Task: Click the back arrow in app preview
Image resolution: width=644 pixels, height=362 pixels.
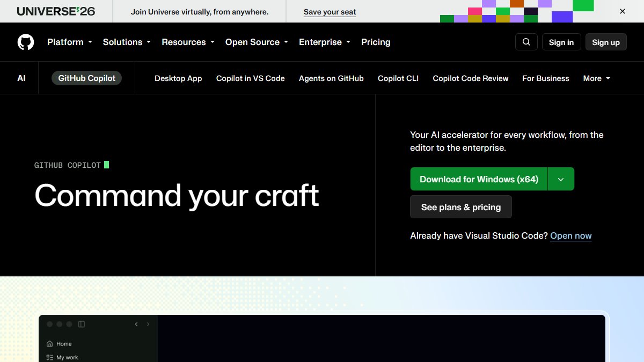Action: click(136, 324)
